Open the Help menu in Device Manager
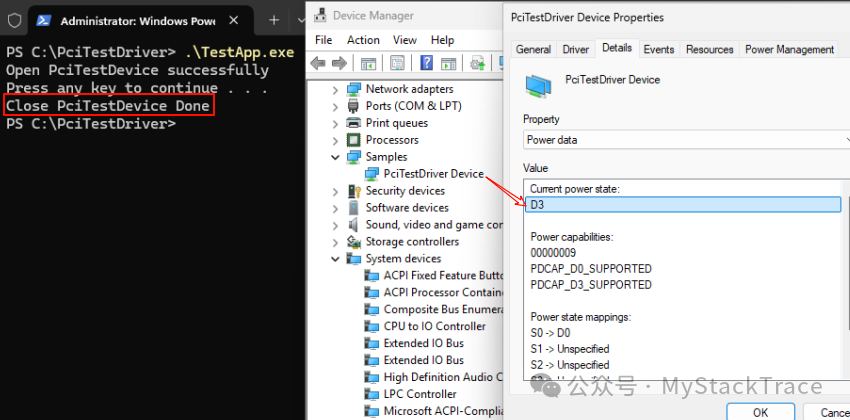This screenshot has height=420, width=850. point(442,40)
